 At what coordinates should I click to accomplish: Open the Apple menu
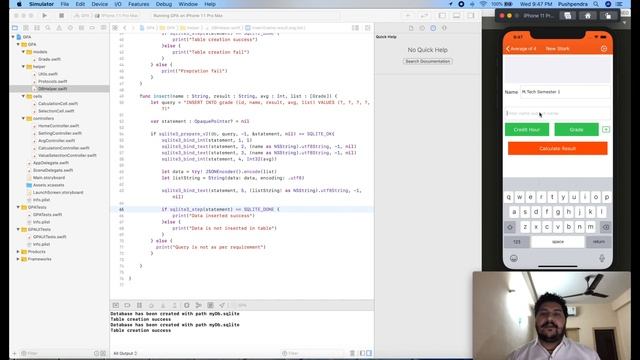pyautogui.click(x=19, y=4)
